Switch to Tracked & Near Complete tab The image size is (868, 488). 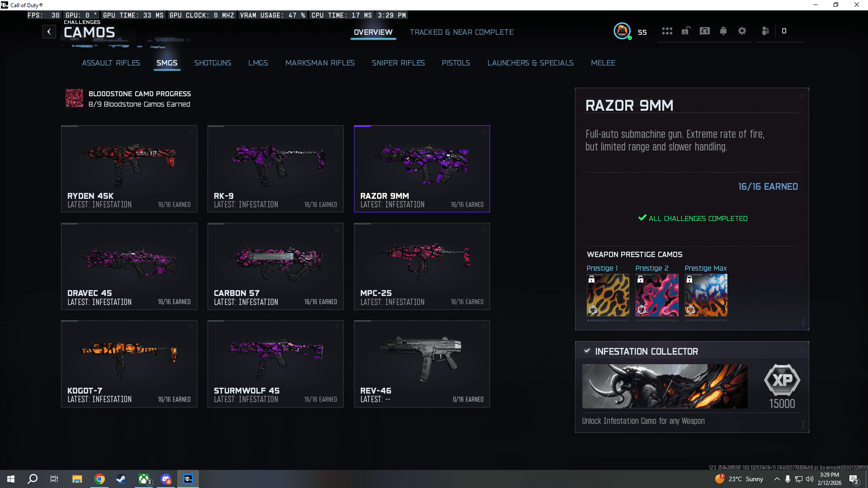(462, 32)
